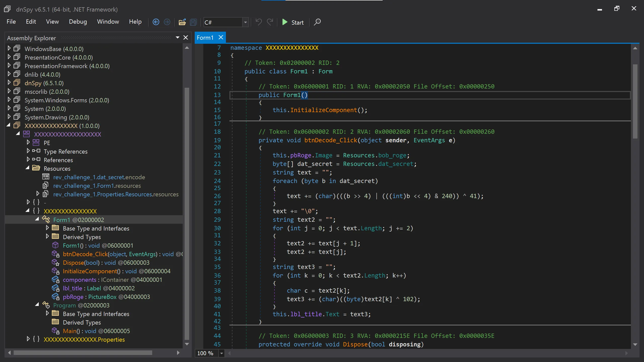Click the Save All disk icon
644x362 pixels.
tap(193, 22)
